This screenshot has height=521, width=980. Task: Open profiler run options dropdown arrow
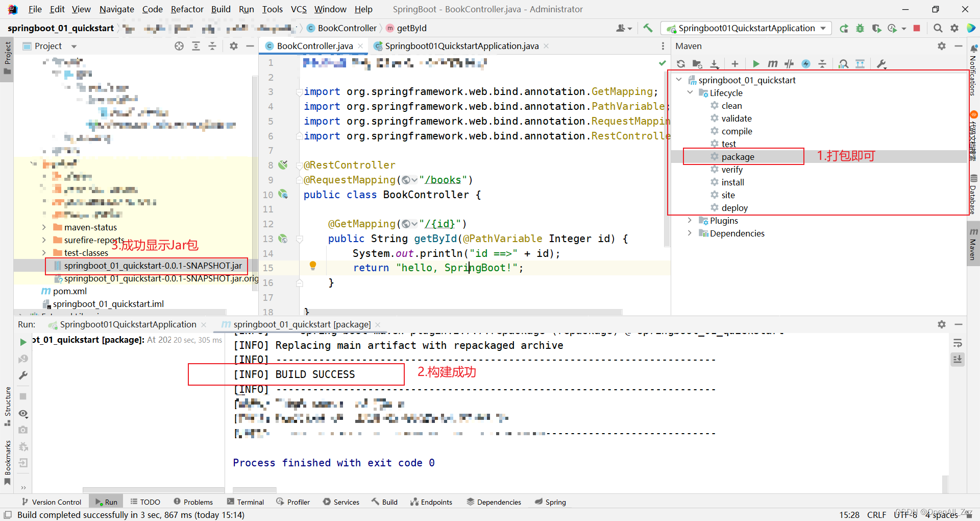pyautogui.click(x=904, y=29)
